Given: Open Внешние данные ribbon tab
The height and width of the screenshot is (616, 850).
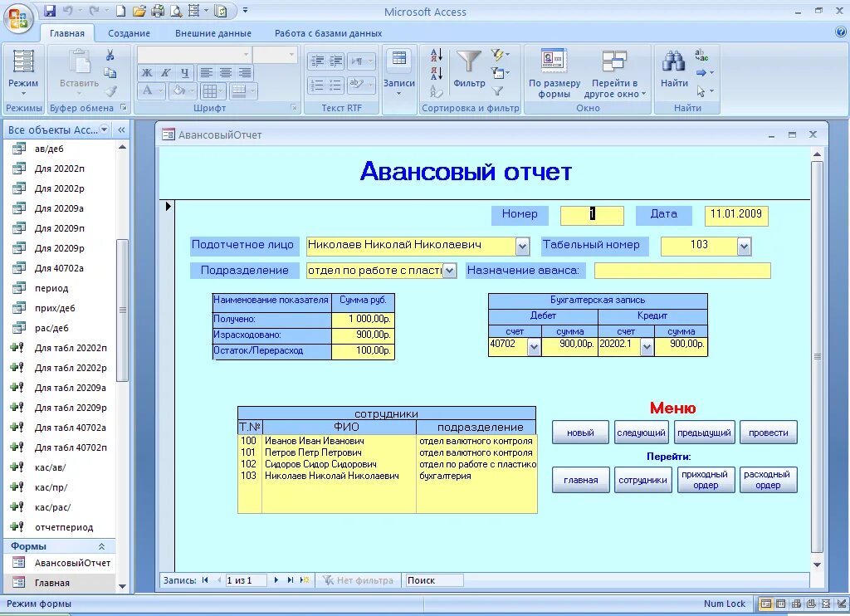Looking at the screenshot, I should (213, 33).
